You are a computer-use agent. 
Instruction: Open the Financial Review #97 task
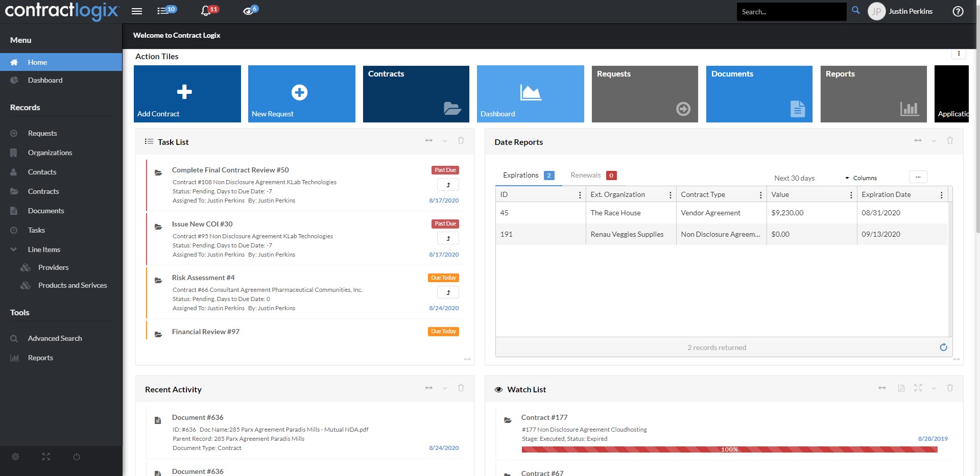point(206,332)
